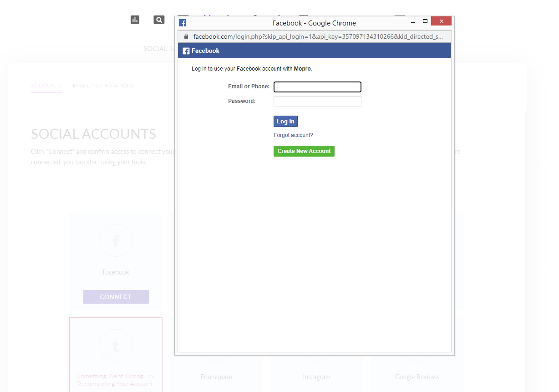This screenshot has height=392, width=559.
Task: Switch to the Accounts tab
Action: click(x=46, y=86)
